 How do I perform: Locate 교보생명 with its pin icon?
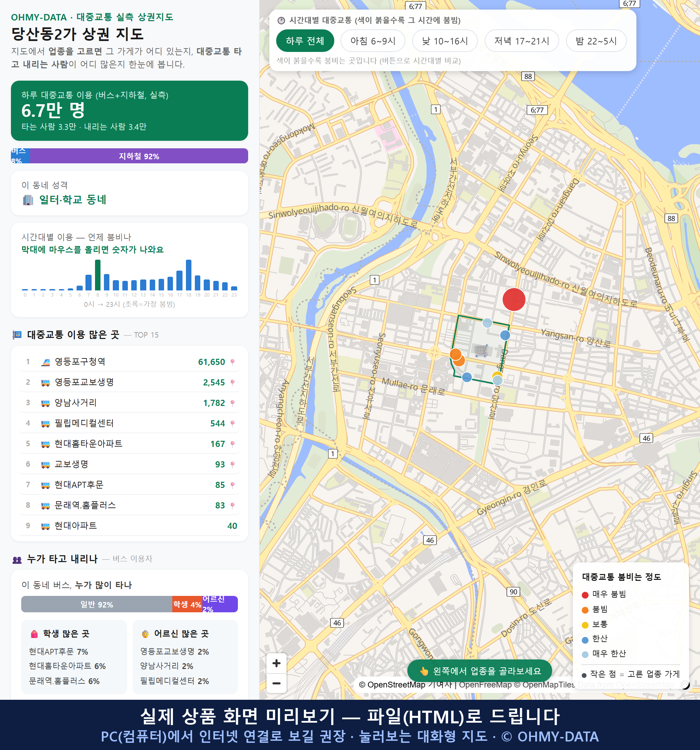(232, 464)
